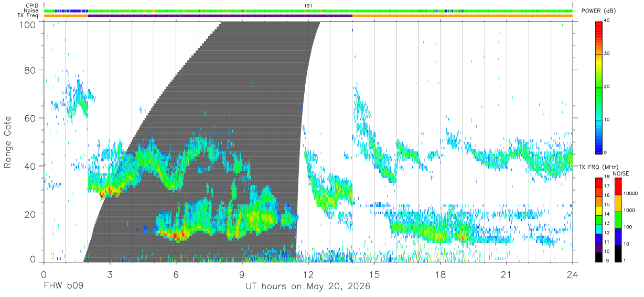Click the 'FHW b09' label
The width and height of the screenshot is (644, 297).
point(63,287)
